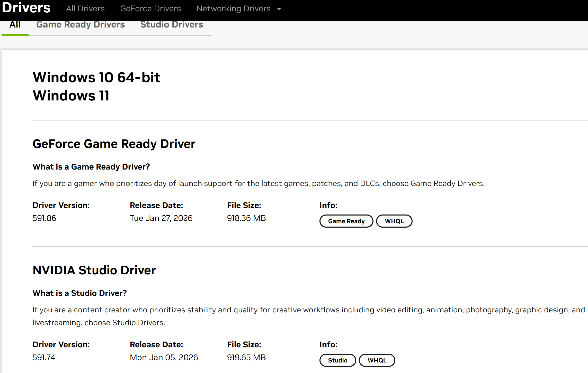This screenshot has height=373, width=588.
Task: Click driver version 591.86
Action: 44,218
